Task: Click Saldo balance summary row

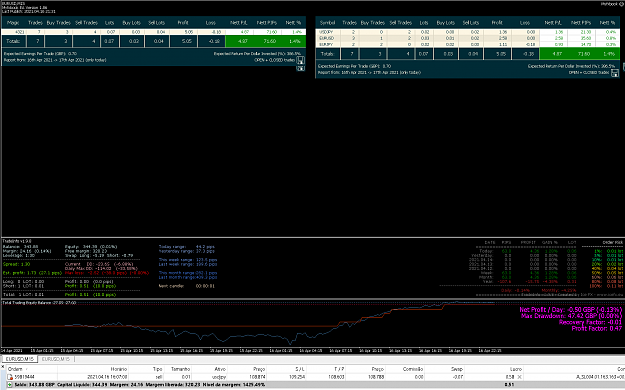Action: [312, 385]
